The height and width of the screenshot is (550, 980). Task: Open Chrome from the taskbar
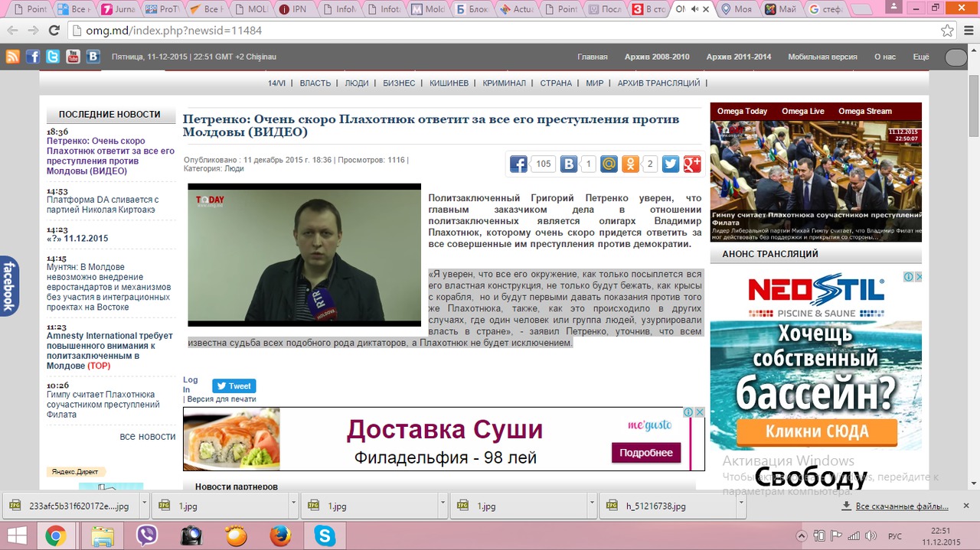[55, 535]
